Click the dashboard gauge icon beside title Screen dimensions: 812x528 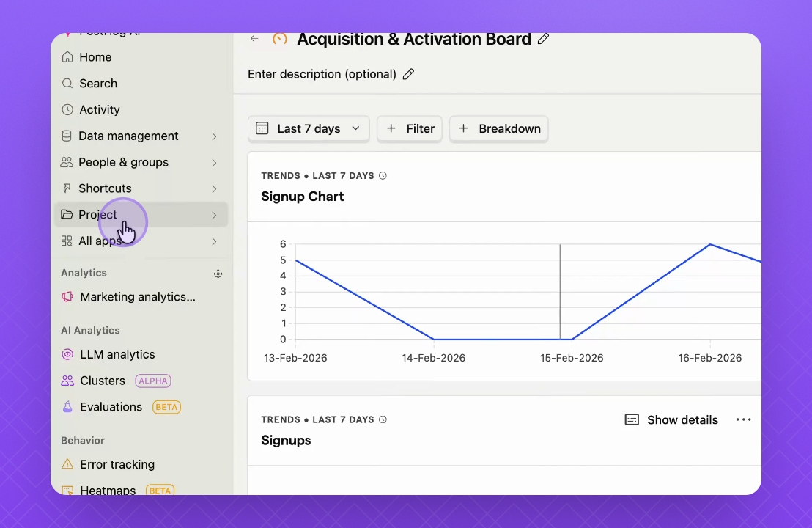280,39
